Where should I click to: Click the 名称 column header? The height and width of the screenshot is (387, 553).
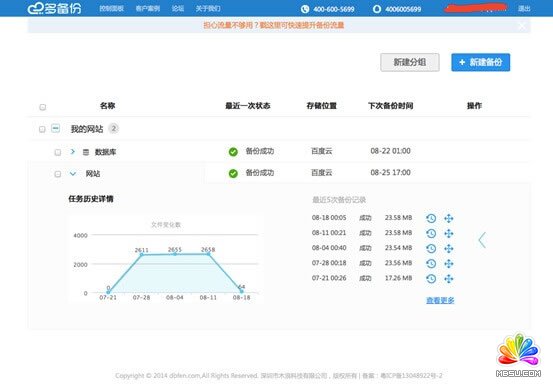[108, 106]
